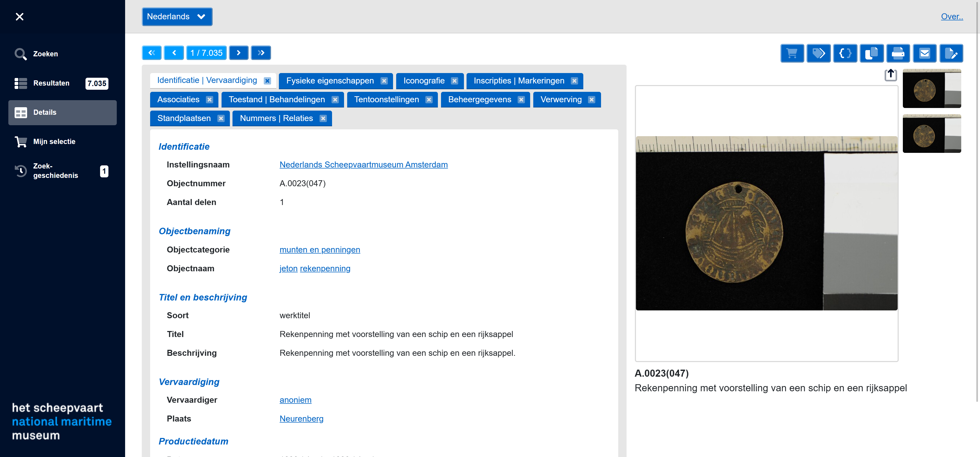Screen dimensions: 980x457
Task: Remove the Standplaatsen section via its x
Action: 221,118
